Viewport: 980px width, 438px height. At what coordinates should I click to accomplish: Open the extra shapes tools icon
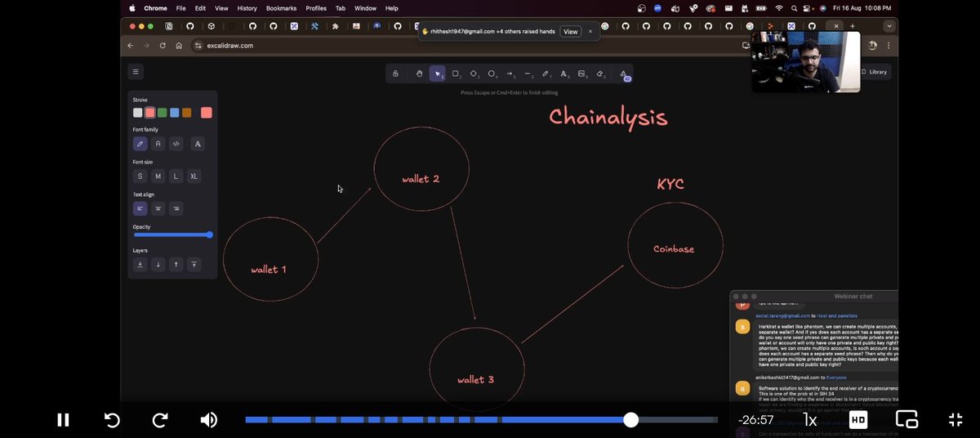click(623, 74)
